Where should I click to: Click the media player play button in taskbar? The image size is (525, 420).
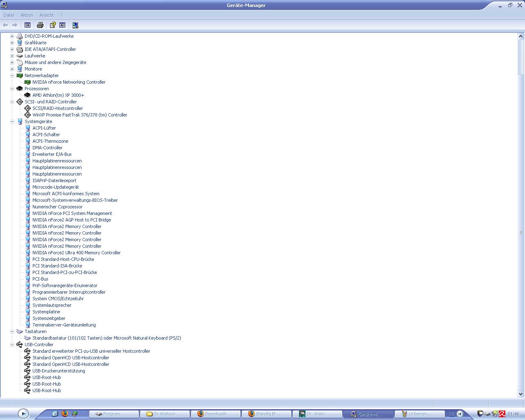click(23, 414)
